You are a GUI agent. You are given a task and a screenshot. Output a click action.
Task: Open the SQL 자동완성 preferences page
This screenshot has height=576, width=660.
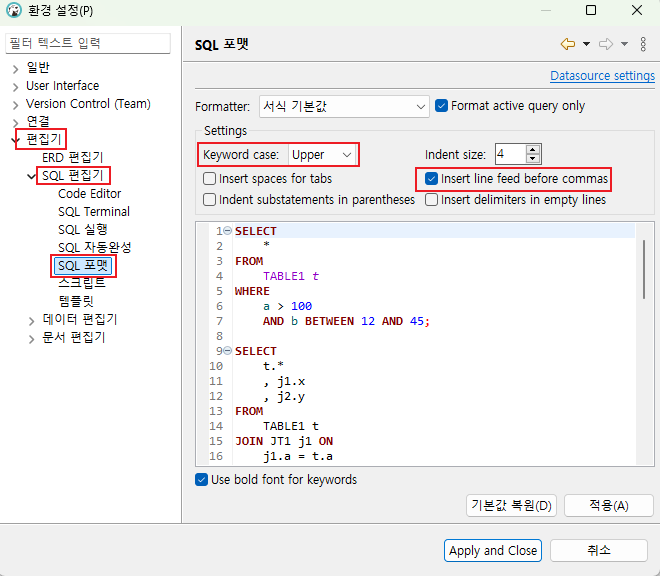[95, 248]
